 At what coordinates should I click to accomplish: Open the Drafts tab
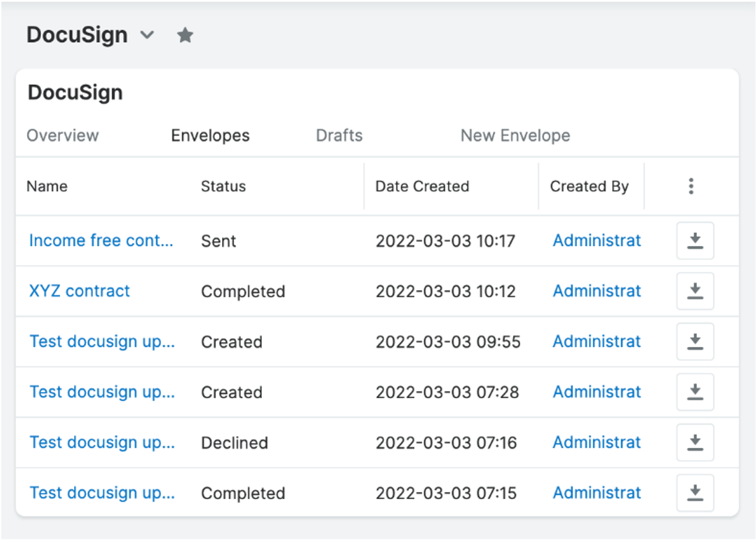coord(339,135)
